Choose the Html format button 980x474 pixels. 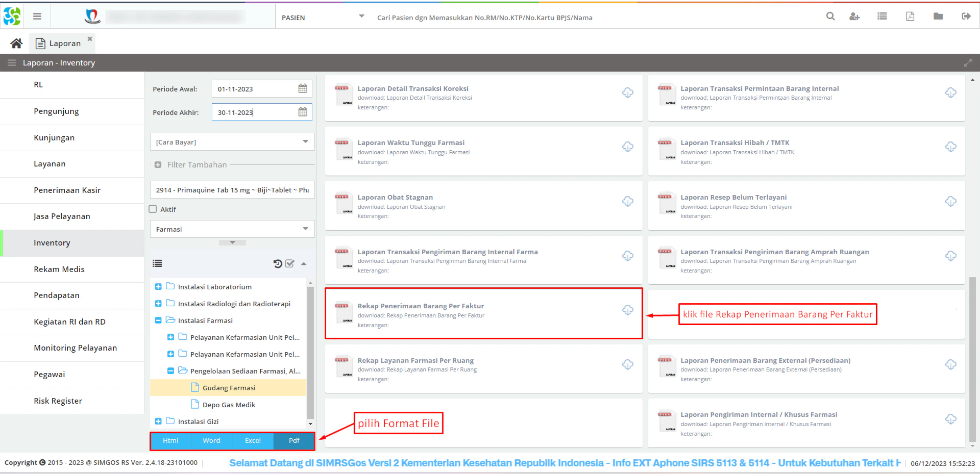[x=170, y=441]
